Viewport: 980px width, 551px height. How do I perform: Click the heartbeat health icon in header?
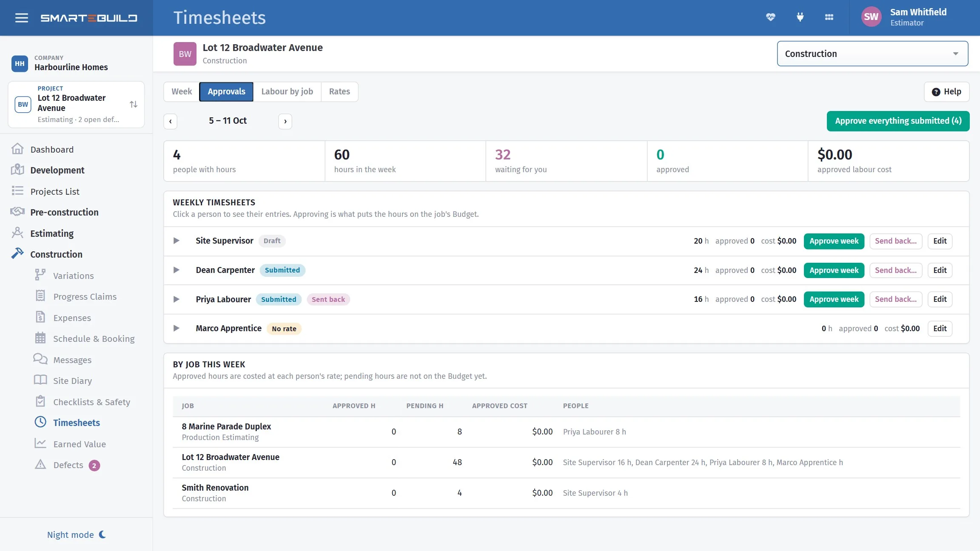click(770, 17)
